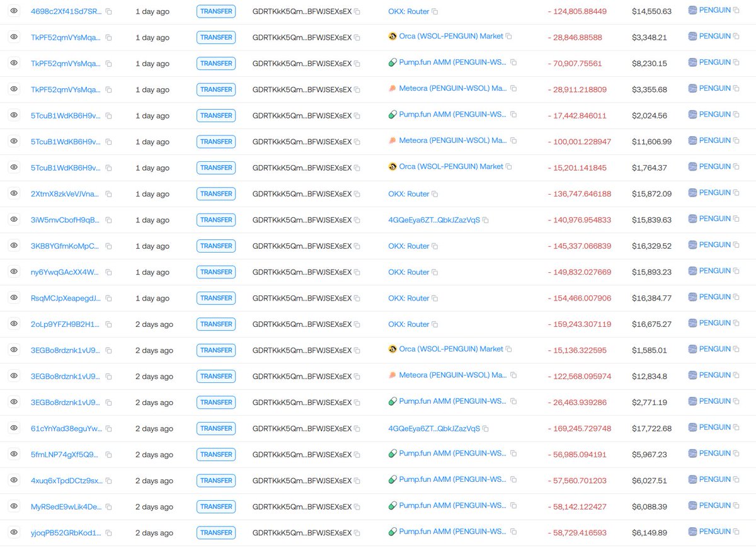
Task: Open transaction 4xuq6xTpdDCtz9sx link
Action: click(x=67, y=481)
